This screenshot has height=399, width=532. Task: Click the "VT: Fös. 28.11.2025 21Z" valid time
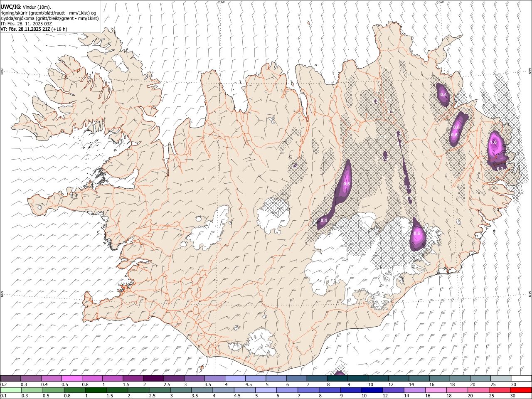(x=25, y=29)
